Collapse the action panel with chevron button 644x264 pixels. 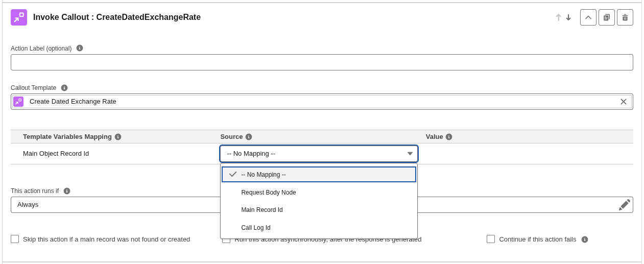[x=588, y=17]
